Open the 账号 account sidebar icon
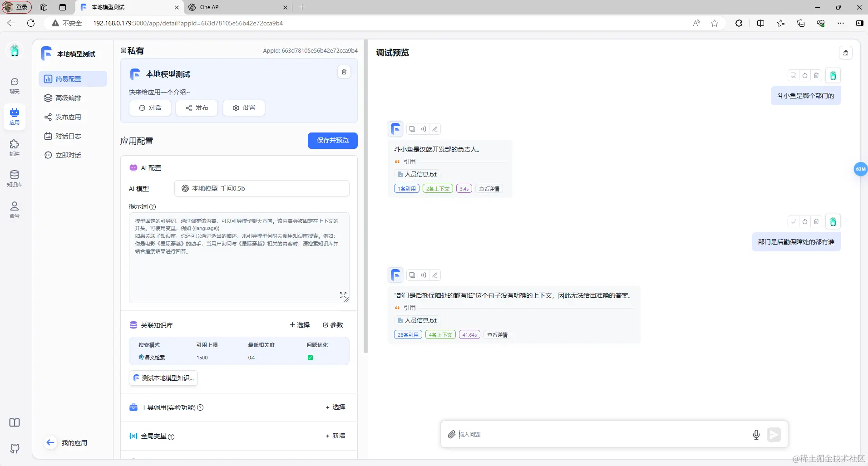The image size is (868, 466). [x=15, y=210]
